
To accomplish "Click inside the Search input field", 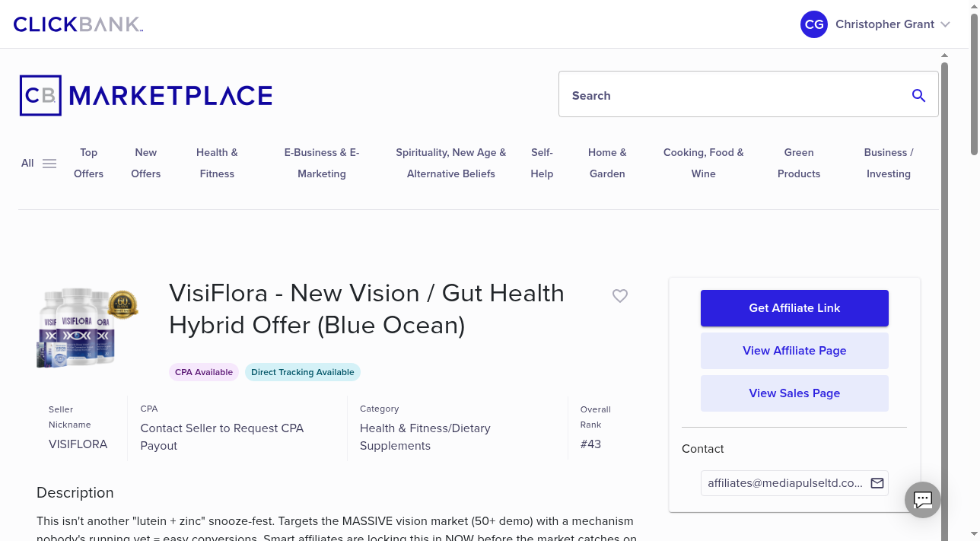I will pyautogui.click(x=723, y=95).
